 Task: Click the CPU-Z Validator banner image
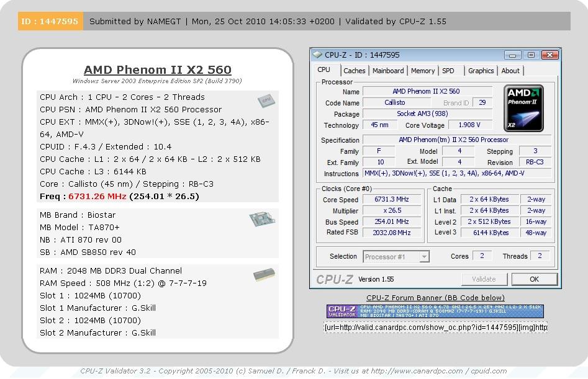tap(435, 311)
